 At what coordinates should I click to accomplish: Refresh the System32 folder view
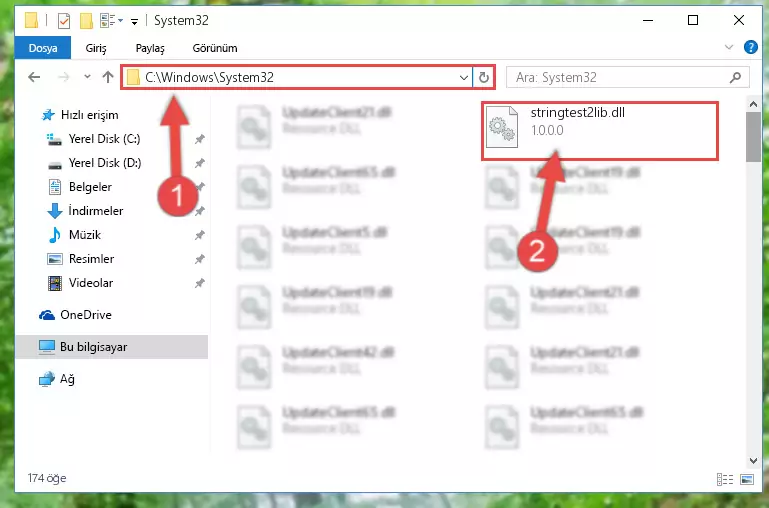point(484,77)
